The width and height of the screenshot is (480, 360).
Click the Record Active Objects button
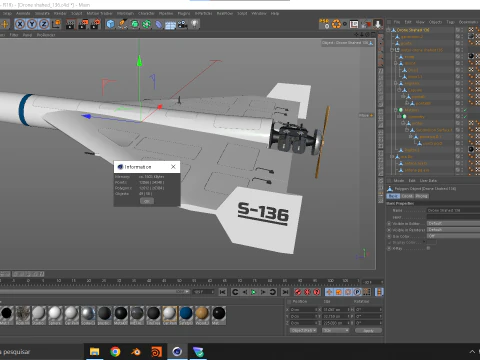(x=298, y=292)
